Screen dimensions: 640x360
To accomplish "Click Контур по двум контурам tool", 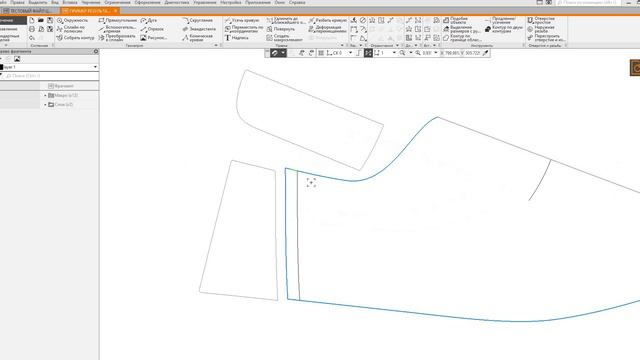I will tap(504, 29).
